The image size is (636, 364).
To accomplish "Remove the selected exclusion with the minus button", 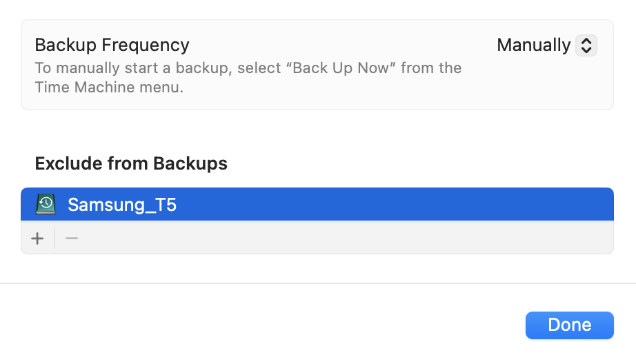I will pyautogui.click(x=72, y=239).
